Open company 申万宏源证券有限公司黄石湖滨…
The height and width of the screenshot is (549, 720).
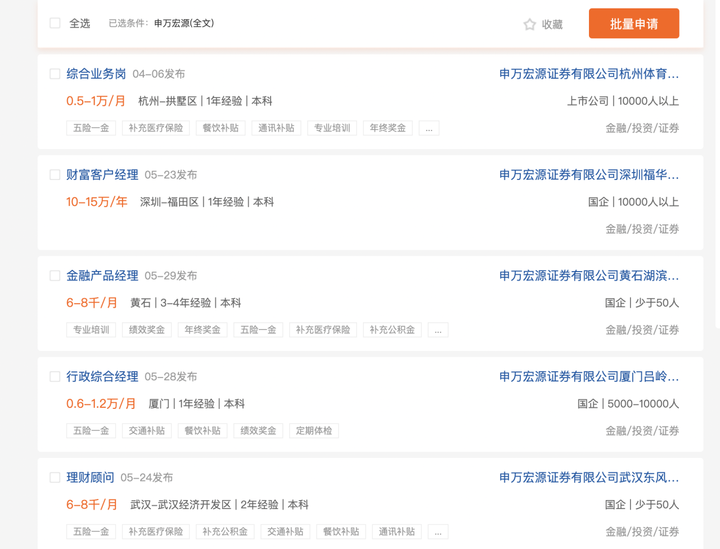point(589,276)
